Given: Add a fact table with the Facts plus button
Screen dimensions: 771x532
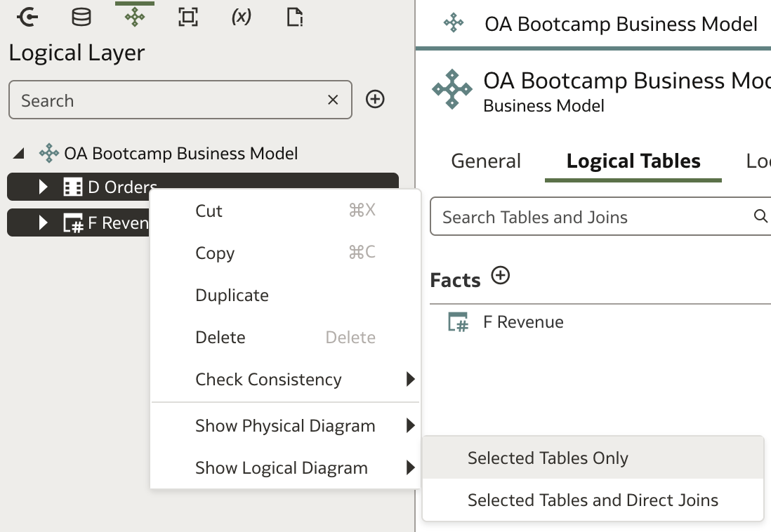Looking at the screenshot, I should [x=501, y=275].
